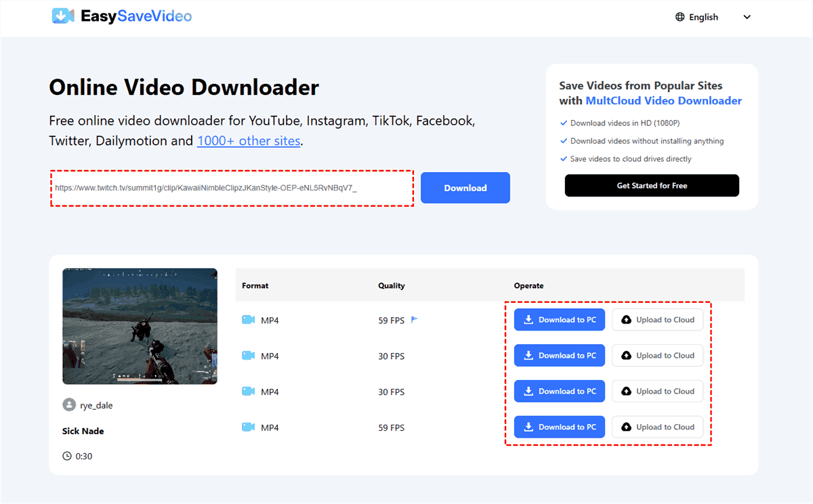This screenshot has height=504, width=813.
Task: Click the globe language icon
Action: tap(680, 17)
